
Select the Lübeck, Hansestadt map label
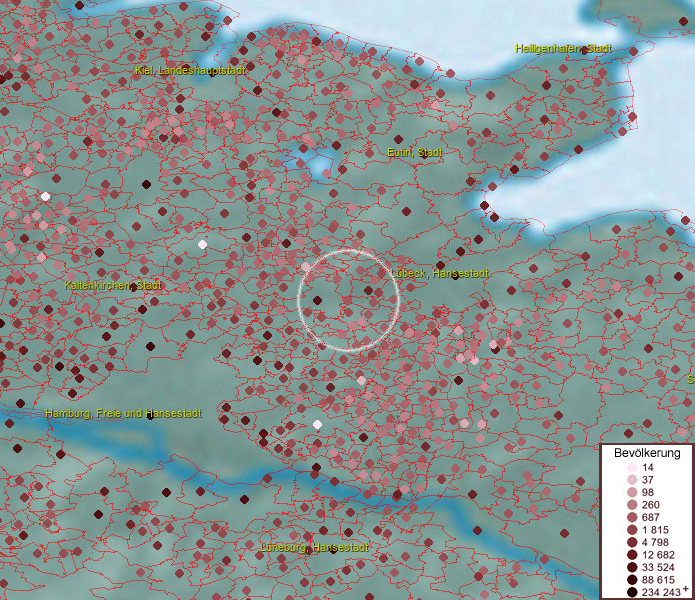click(439, 273)
